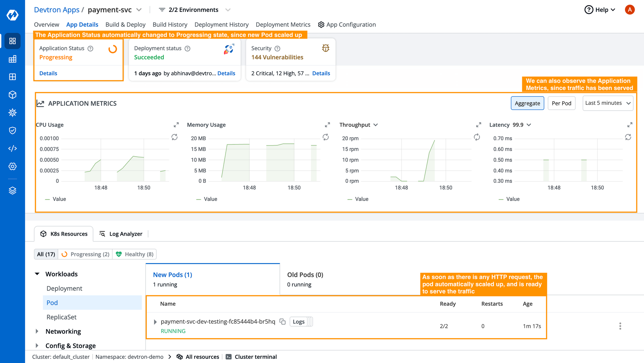Expand the Throughput chart fullscreen
The height and width of the screenshot is (363, 644).
pos(478,125)
